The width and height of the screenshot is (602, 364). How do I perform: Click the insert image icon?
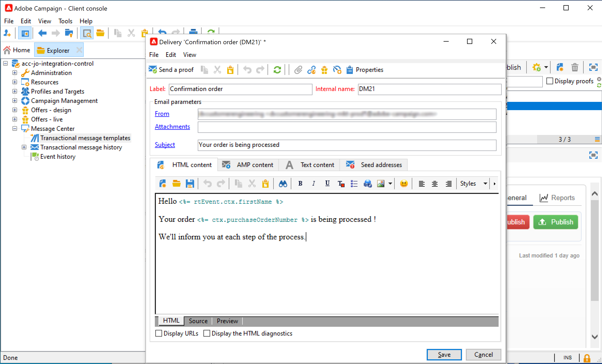click(381, 184)
